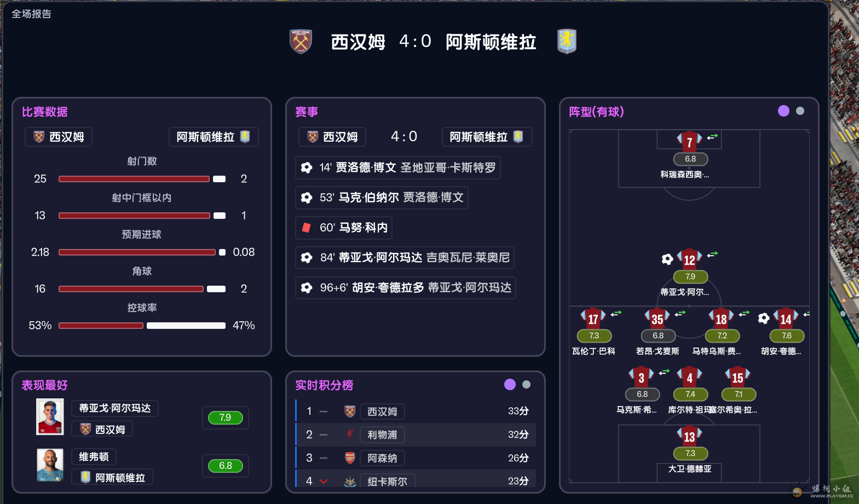859x504 pixels.
Task: Click Arsenal crest in live table
Action: point(350,458)
